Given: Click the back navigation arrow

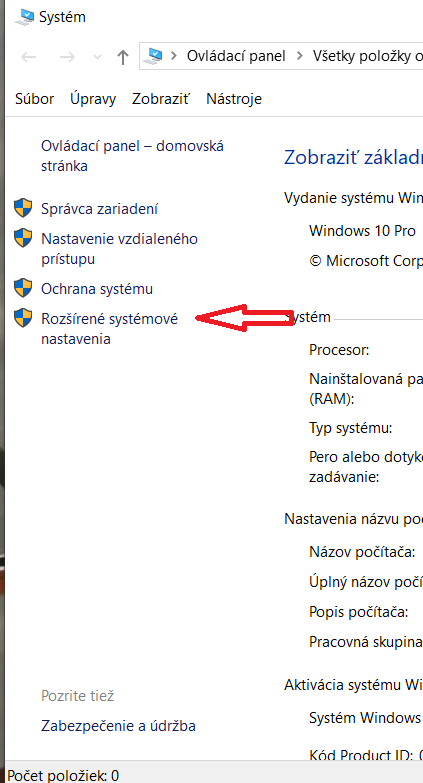Looking at the screenshot, I should click(x=28, y=57).
